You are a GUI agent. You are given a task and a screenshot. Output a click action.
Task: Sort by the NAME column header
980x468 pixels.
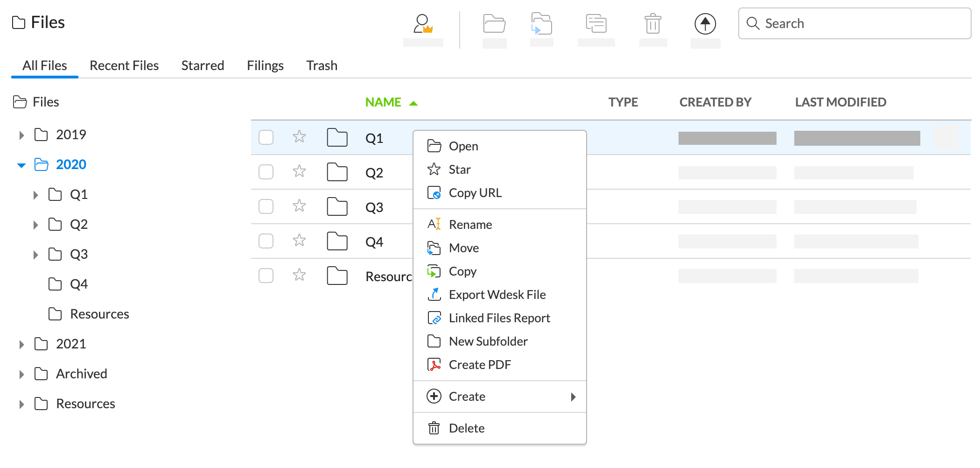click(x=383, y=102)
